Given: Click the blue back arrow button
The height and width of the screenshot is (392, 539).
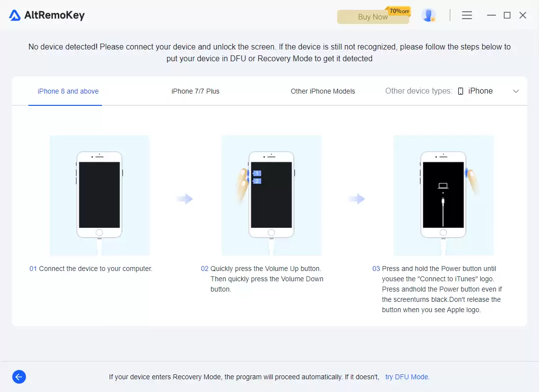Looking at the screenshot, I should pos(19,377).
